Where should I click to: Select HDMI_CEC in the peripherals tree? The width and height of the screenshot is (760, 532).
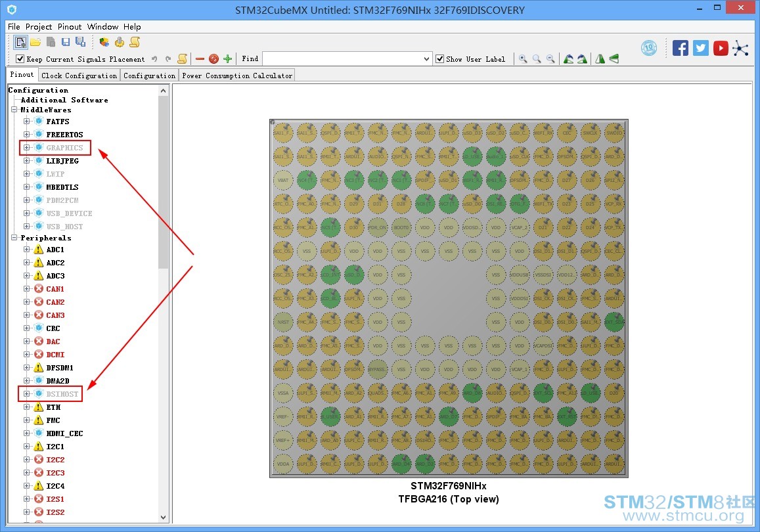coord(64,433)
